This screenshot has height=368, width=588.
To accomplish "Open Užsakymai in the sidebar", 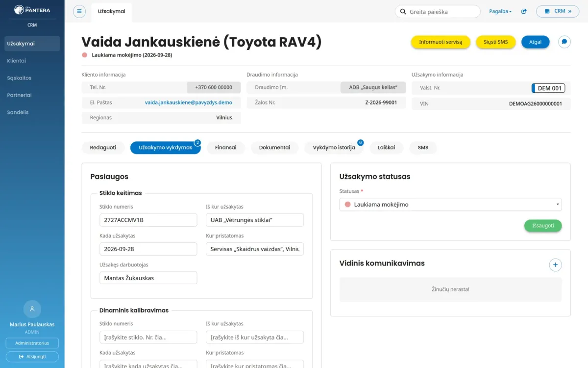I will (x=32, y=44).
